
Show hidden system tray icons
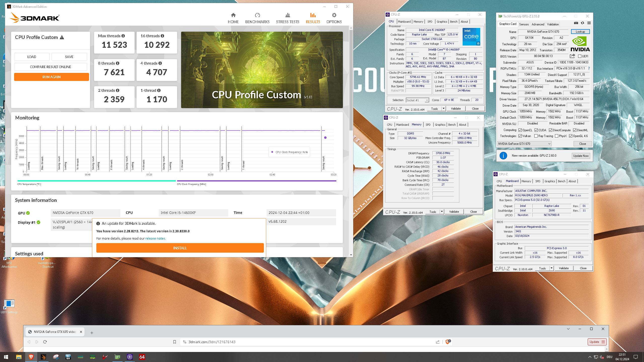pyautogui.click(x=590, y=357)
